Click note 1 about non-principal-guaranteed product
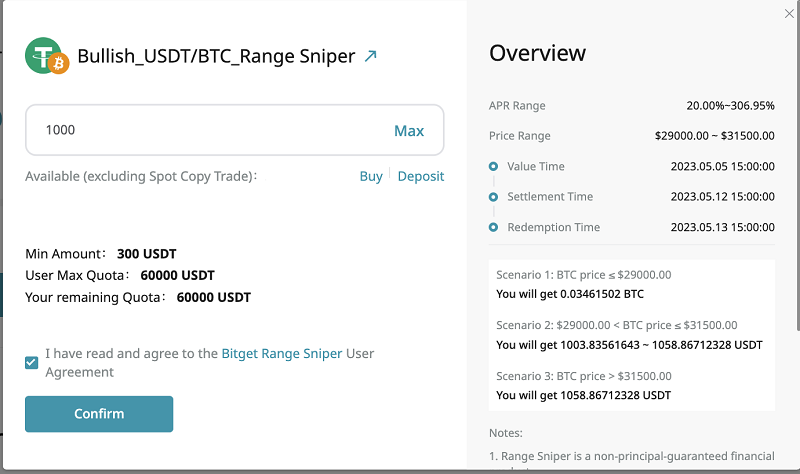 (x=632, y=459)
